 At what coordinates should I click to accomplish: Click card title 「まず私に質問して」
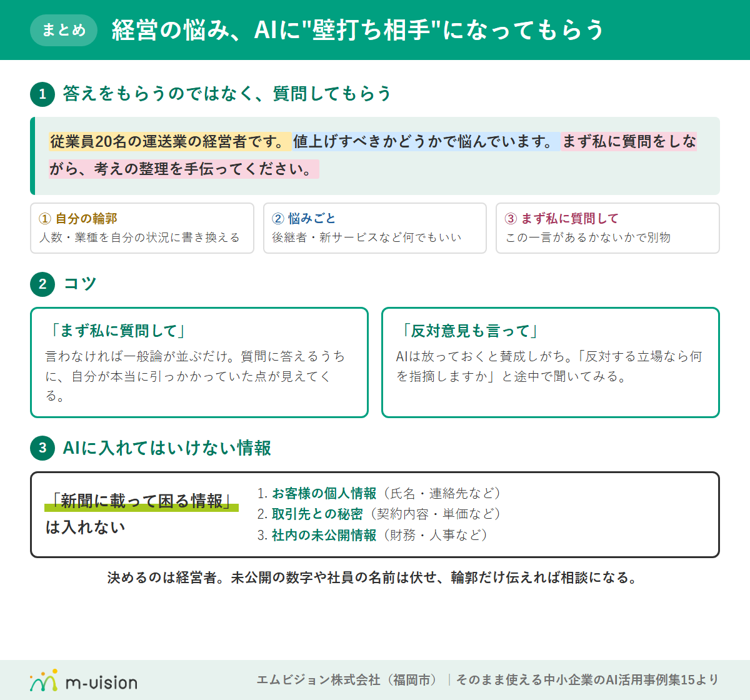(x=119, y=331)
